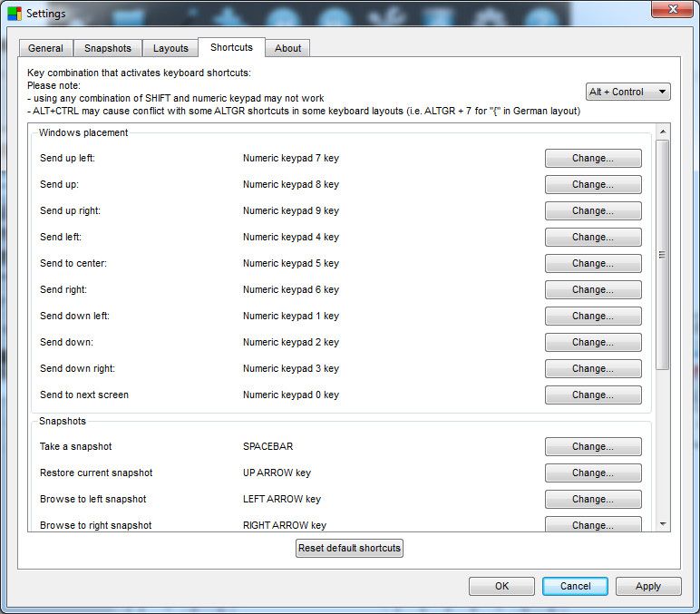
Task: Select the 'LEFT ARROW key' text
Action: (282, 499)
